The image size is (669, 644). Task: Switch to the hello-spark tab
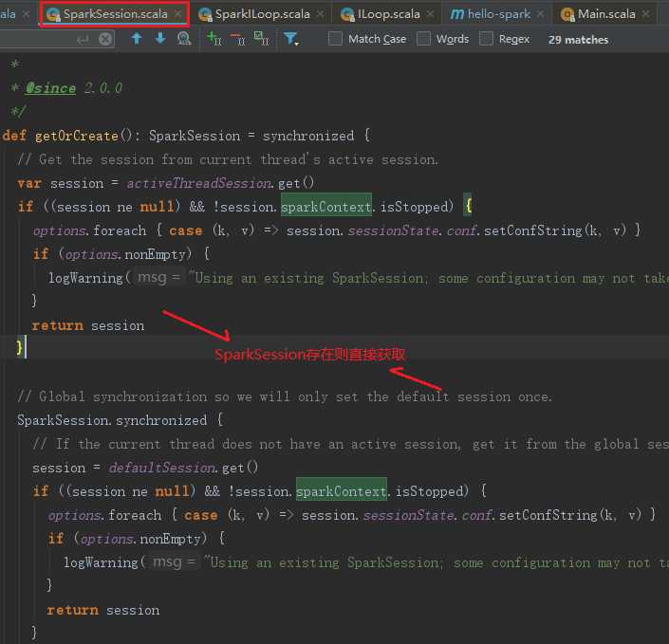pos(499,14)
